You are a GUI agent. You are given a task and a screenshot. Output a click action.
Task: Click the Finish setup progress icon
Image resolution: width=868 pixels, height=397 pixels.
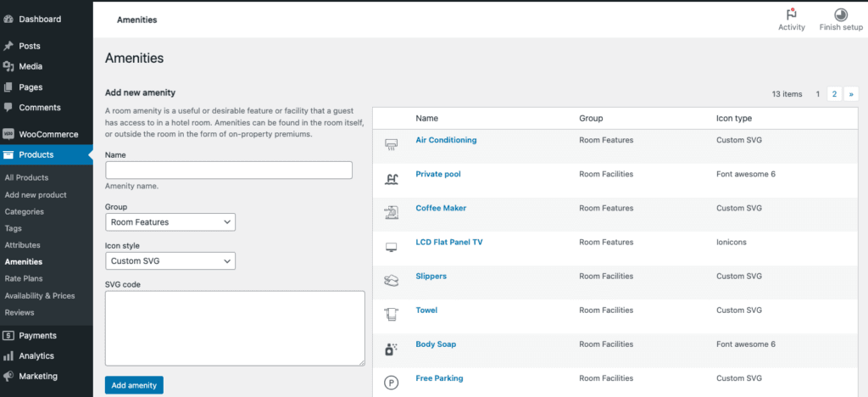coord(840,14)
